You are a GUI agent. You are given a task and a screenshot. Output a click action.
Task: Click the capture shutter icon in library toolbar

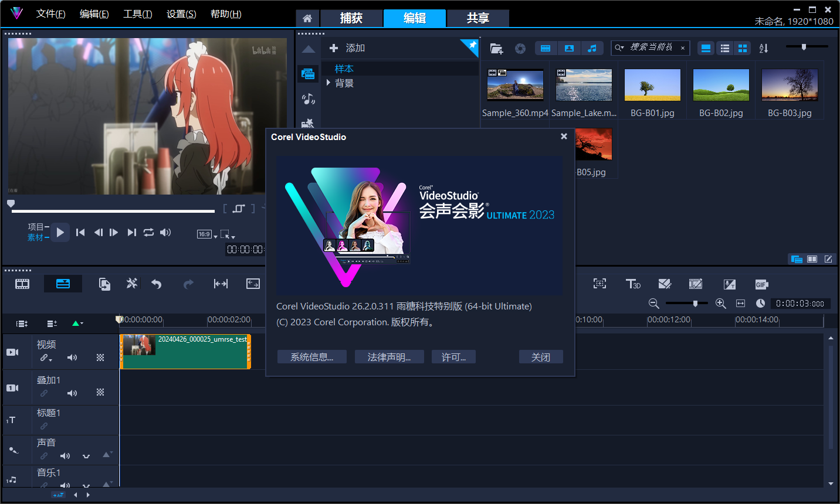point(520,49)
